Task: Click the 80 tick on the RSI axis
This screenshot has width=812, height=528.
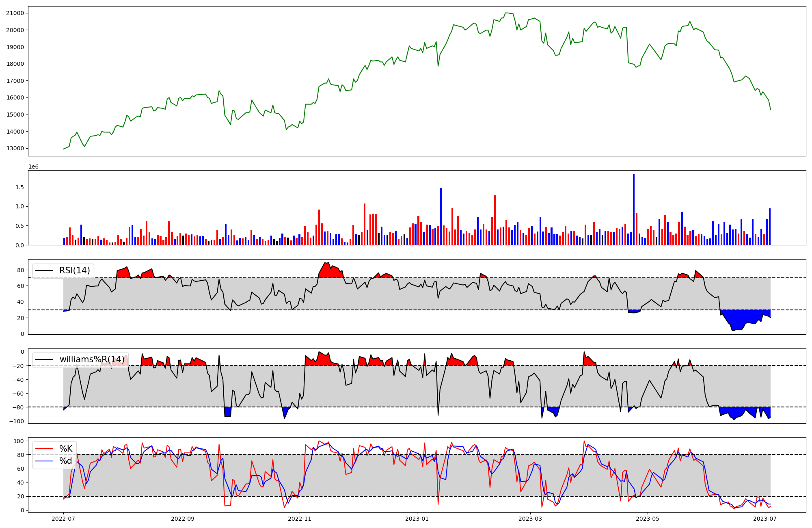Action: coord(21,270)
